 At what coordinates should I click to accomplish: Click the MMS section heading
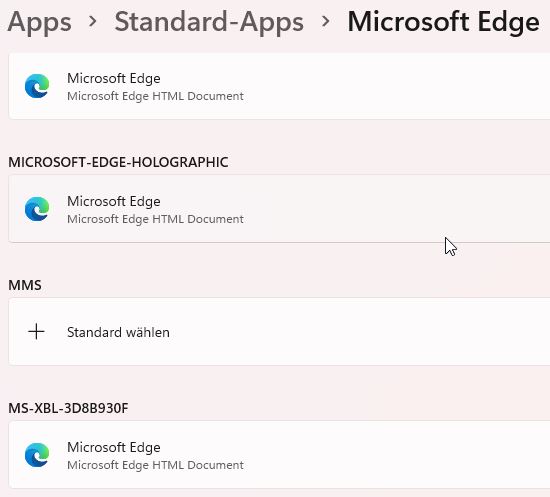click(x=25, y=285)
